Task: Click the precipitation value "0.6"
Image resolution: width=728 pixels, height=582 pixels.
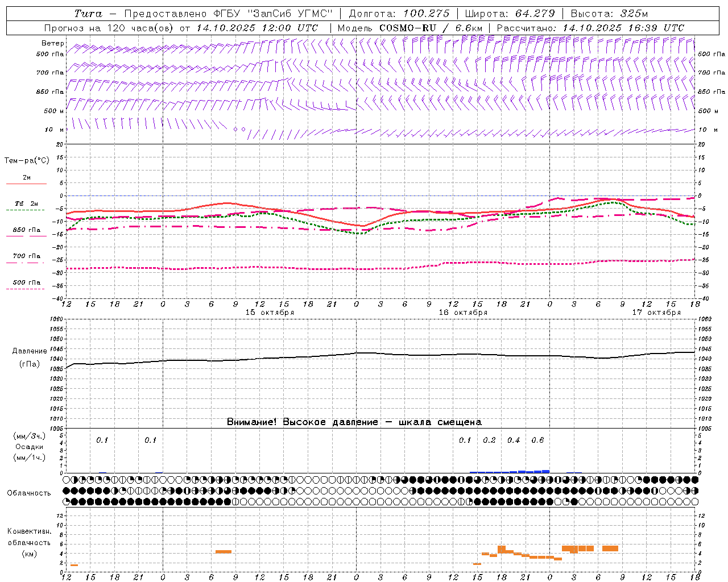Action: [537, 440]
